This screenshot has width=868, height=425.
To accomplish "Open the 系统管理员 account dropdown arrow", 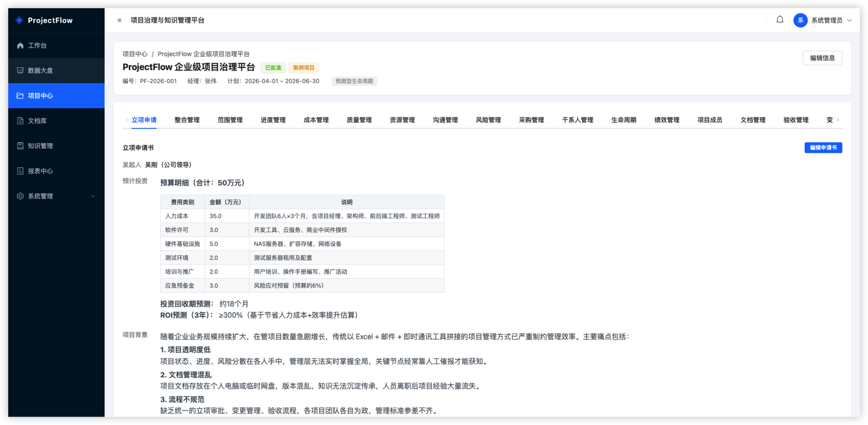I will 849,20.
